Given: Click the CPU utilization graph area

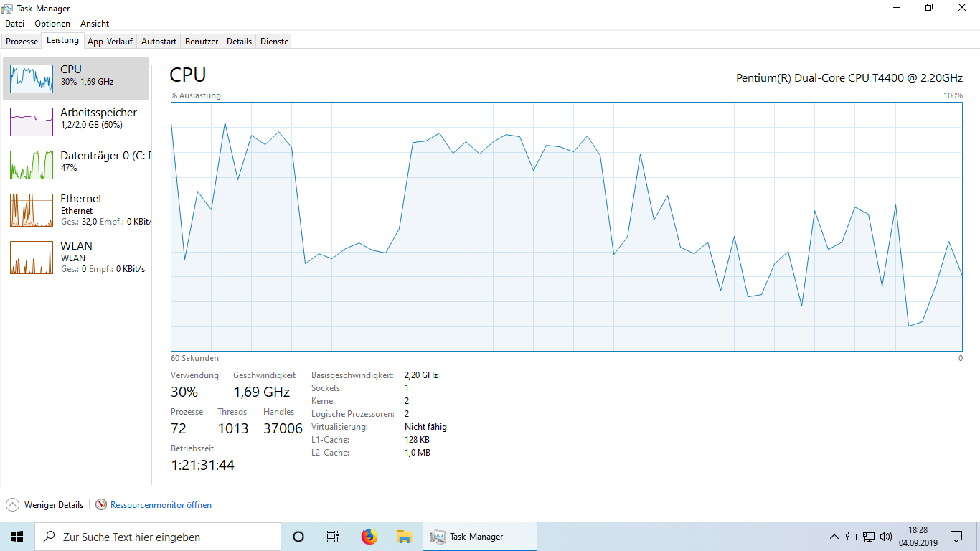Looking at the screenshot, I should pos(566,227).
